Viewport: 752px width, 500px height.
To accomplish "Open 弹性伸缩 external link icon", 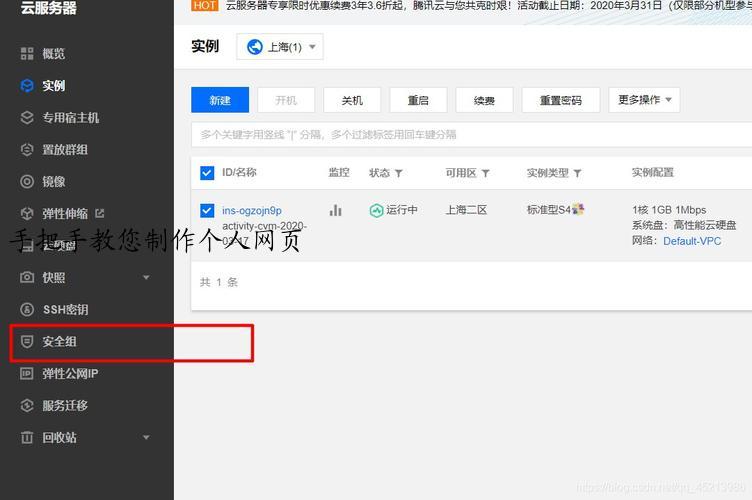I will pyautogui.click(x=99, y=213).
